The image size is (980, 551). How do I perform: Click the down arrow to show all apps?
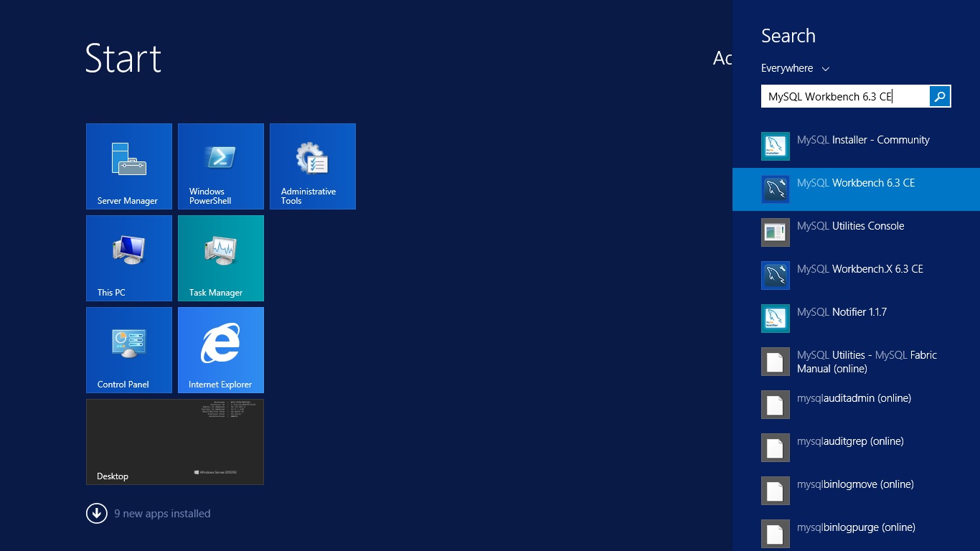pos(97,514)
